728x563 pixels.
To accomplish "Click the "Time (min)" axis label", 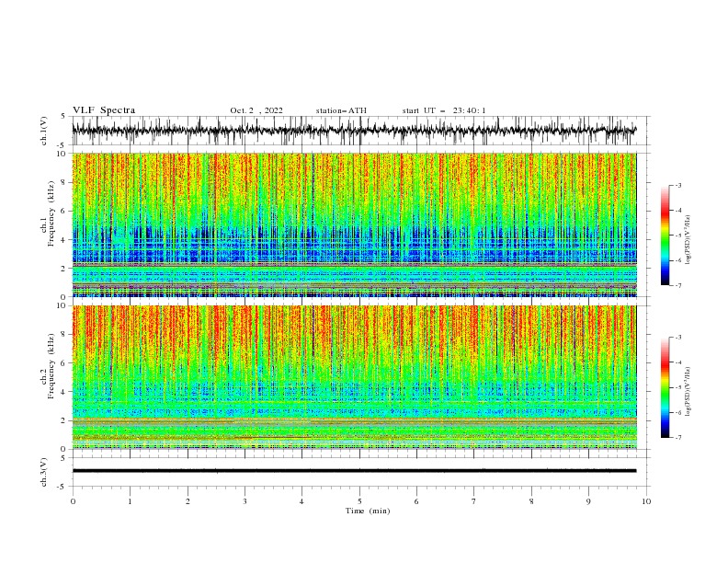I will click(368, 511).
